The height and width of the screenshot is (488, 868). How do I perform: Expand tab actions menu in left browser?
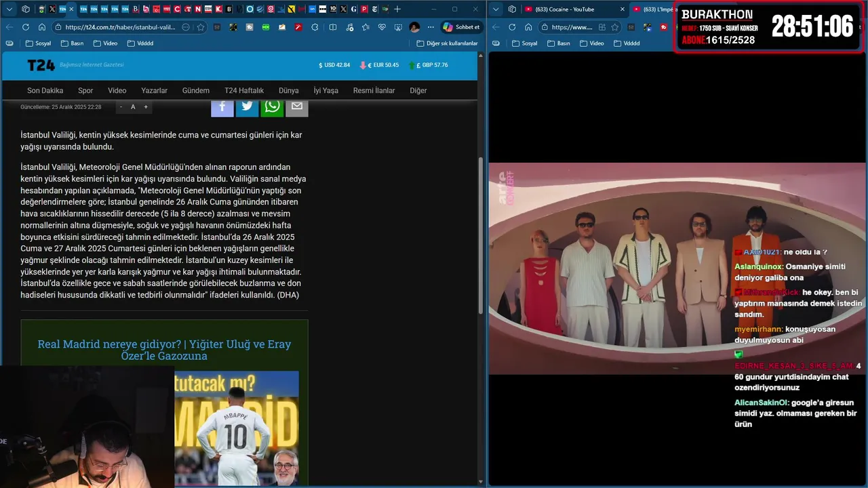point(9,9)
